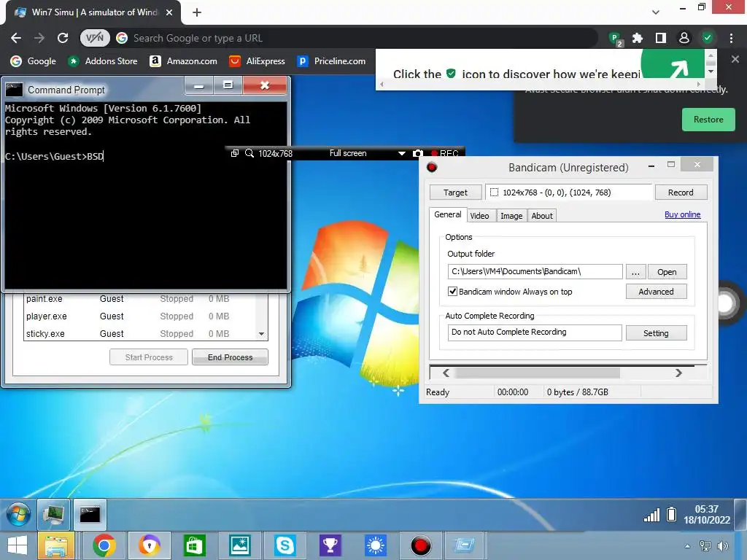Open Avast Secure Browser taskbar icon
The height and width of the screenshot is (560, 747).
pos(149,545)
